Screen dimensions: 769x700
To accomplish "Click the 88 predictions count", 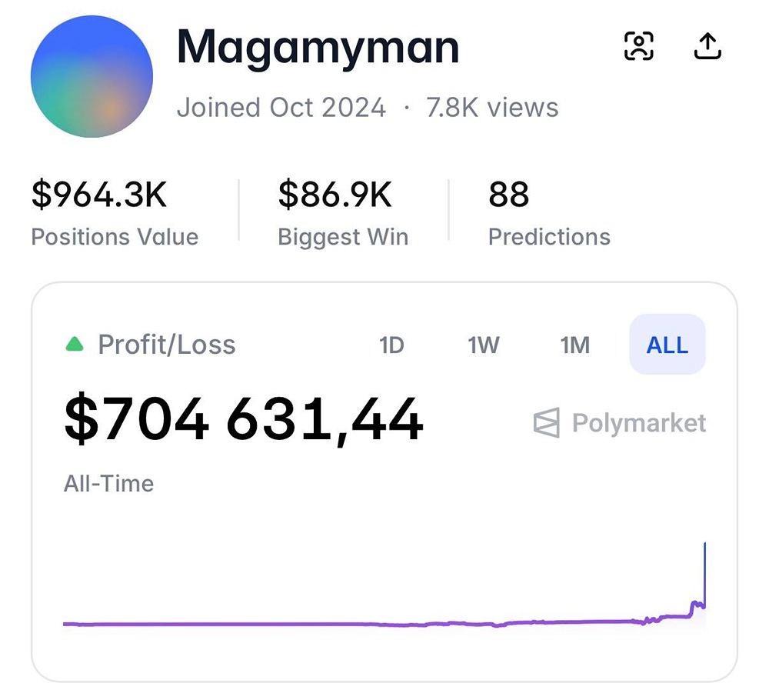I will point(508,195).
